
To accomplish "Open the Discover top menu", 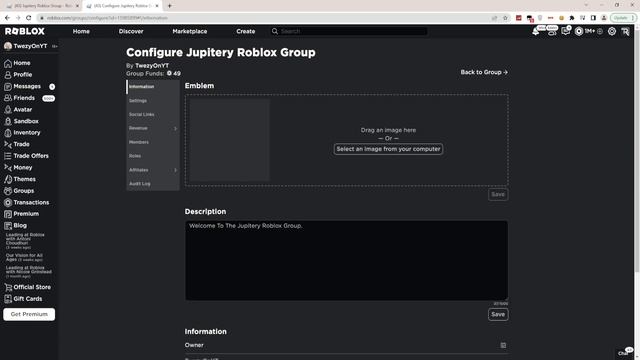I will (x=131, y=31).
